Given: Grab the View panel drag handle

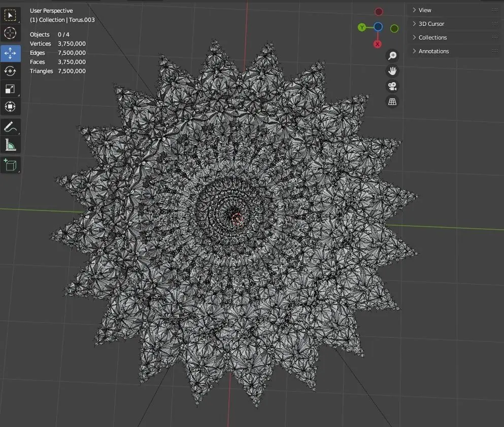Looking at the screenshot, I should [x=495, y=10].
